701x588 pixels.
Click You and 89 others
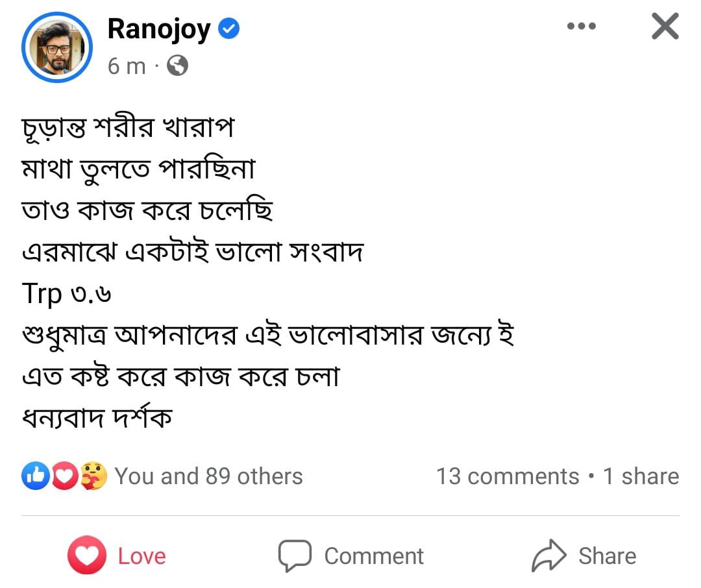[x=208, y=476]
